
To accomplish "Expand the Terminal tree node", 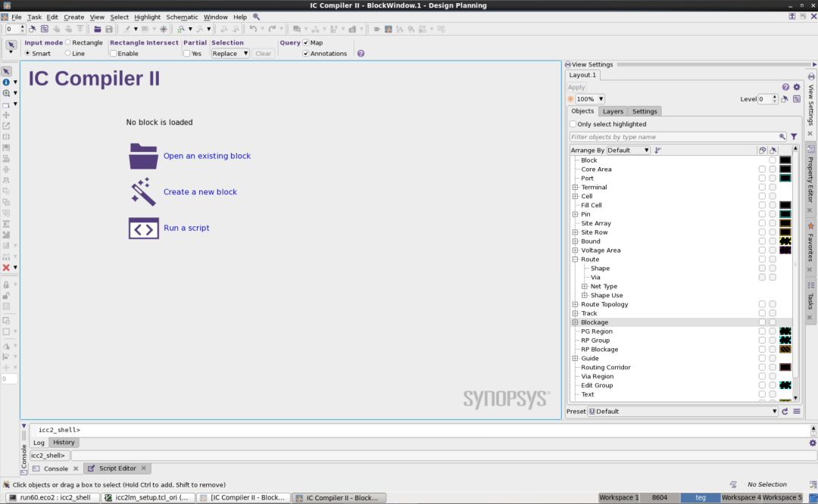I will click(575, 187).
